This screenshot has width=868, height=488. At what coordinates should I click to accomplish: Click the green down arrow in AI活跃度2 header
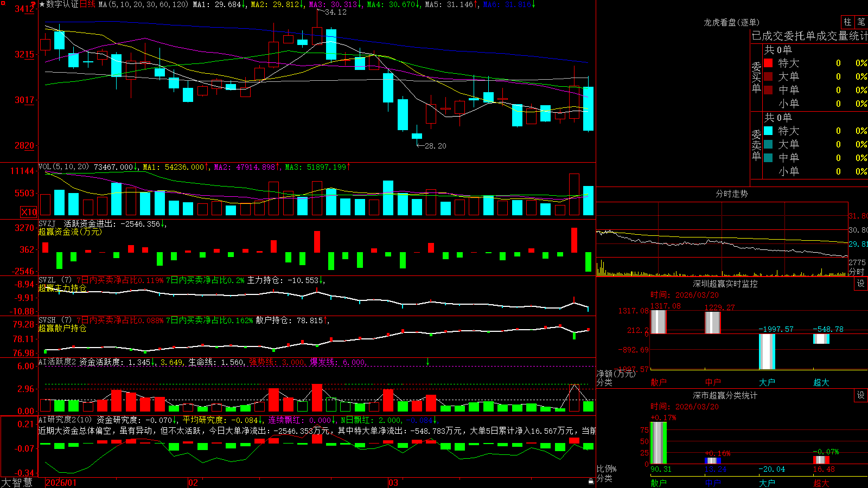click(x=427, y=362)
